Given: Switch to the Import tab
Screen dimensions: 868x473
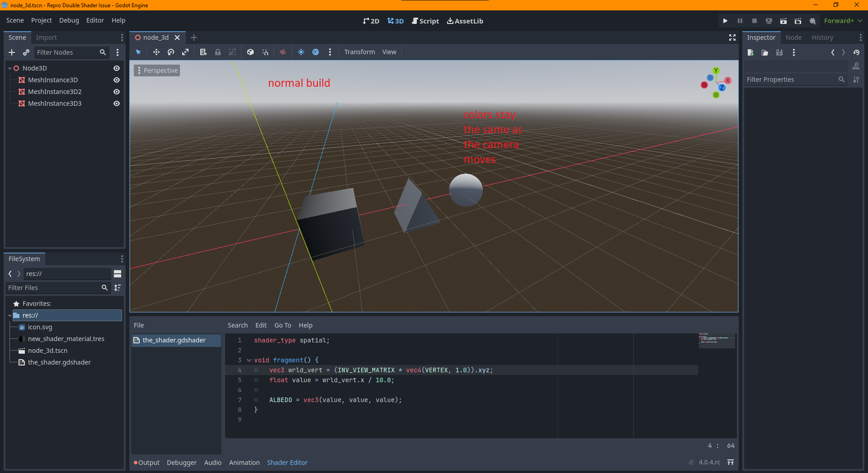Looking at the screenshot, I should 47,37.
